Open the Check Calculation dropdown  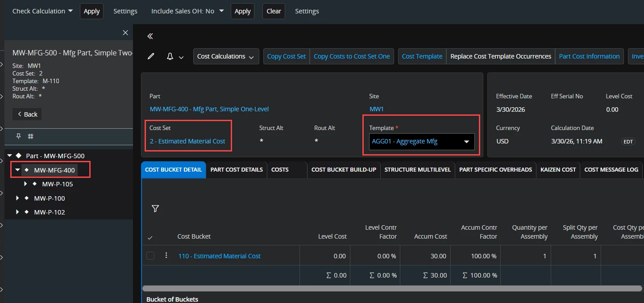click(x=42, y=11)
